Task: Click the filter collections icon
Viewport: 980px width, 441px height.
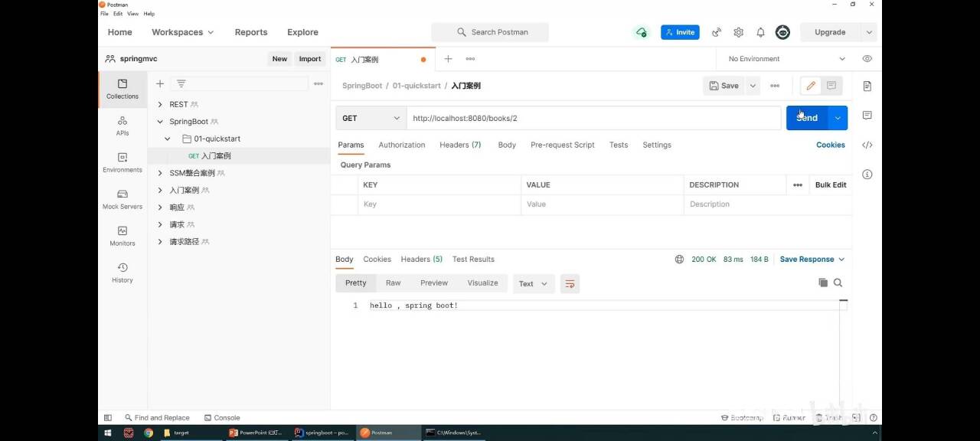Action: [x=181, y=83]
